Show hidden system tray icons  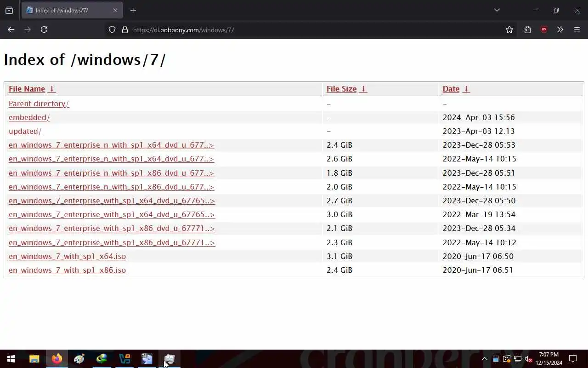click(x=484, y=359)
